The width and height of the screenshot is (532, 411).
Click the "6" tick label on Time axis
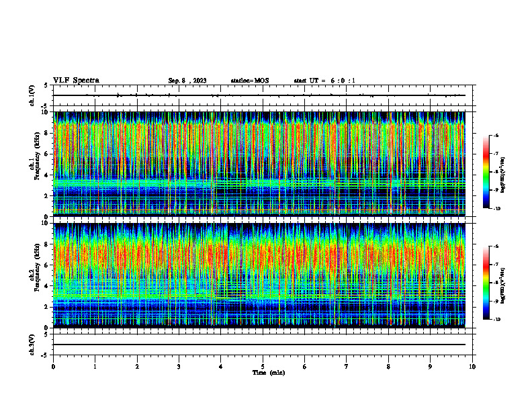(305, 367)
